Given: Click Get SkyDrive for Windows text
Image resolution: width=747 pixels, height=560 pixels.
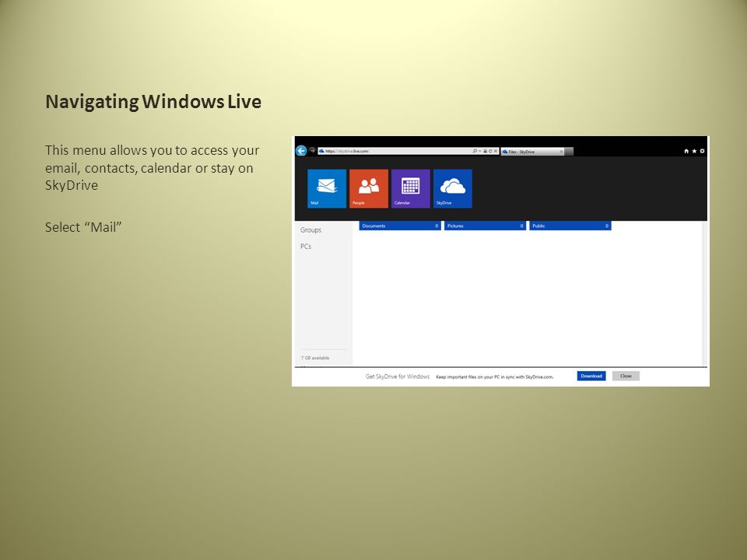Looking at the screenshot, I should 398,376.
